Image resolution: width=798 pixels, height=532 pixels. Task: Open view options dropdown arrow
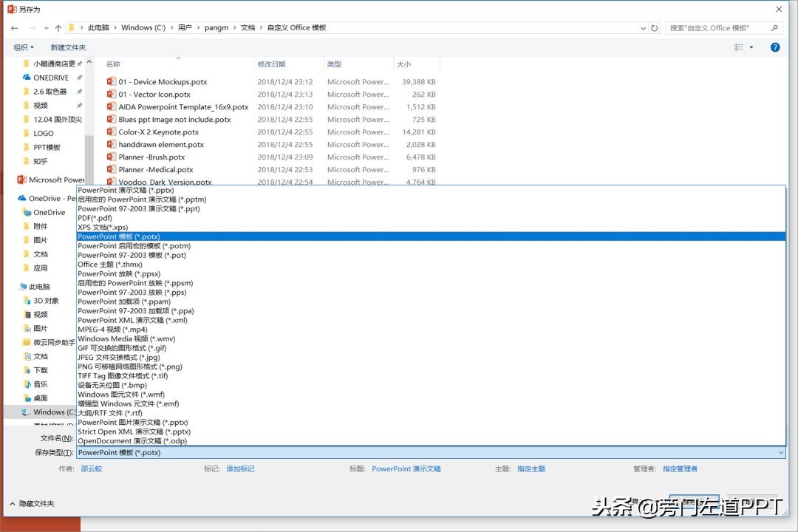(751, 47)
